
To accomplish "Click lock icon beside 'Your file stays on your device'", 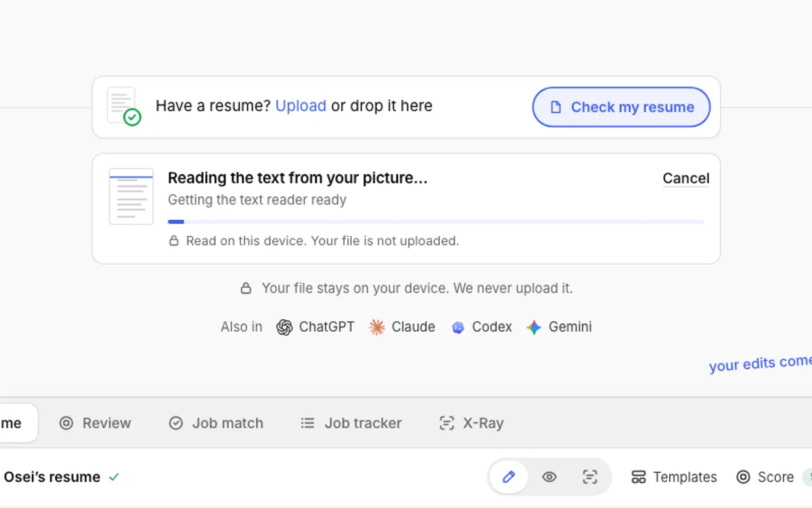I will coord(246,289).
